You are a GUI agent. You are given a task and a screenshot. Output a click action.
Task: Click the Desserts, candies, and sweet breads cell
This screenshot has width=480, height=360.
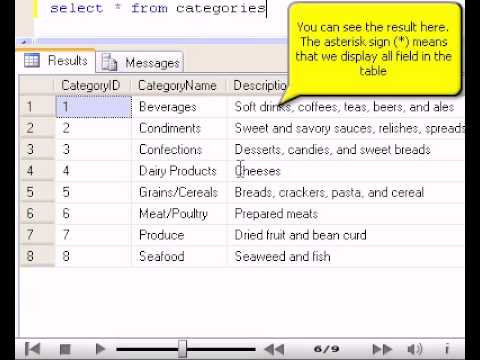(346, 150)
